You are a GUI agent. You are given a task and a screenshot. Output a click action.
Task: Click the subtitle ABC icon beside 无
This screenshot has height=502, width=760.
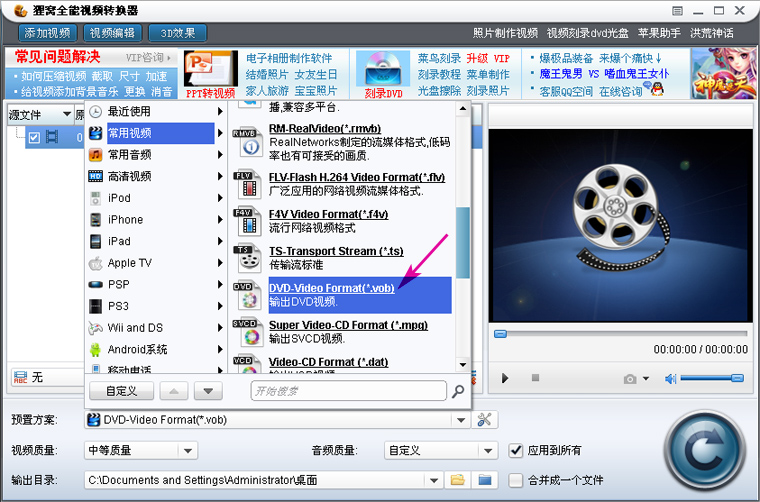[x=20, y=377]
